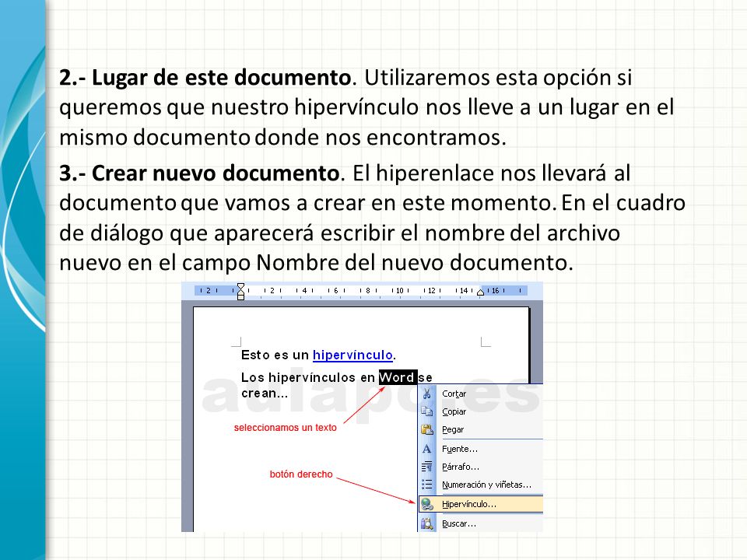747x560 pixels.
Task: Click the Pegar clipboard icon
Action: (x=427, y=429)
